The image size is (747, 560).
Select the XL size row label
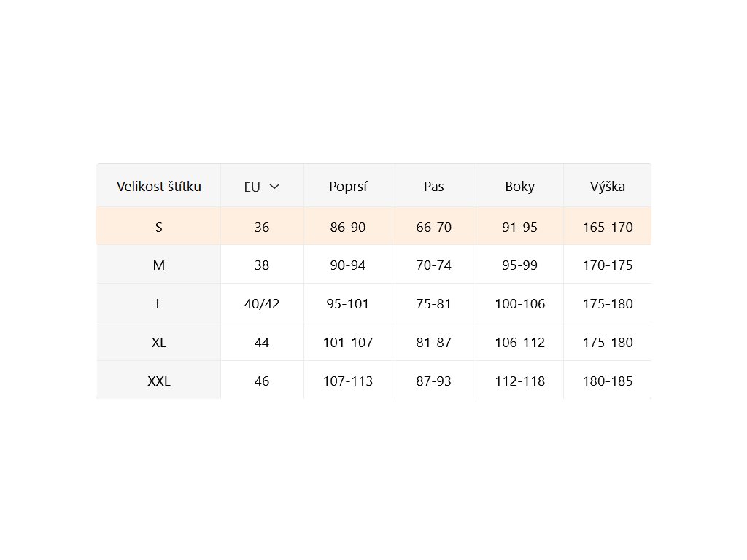point(158,343)
